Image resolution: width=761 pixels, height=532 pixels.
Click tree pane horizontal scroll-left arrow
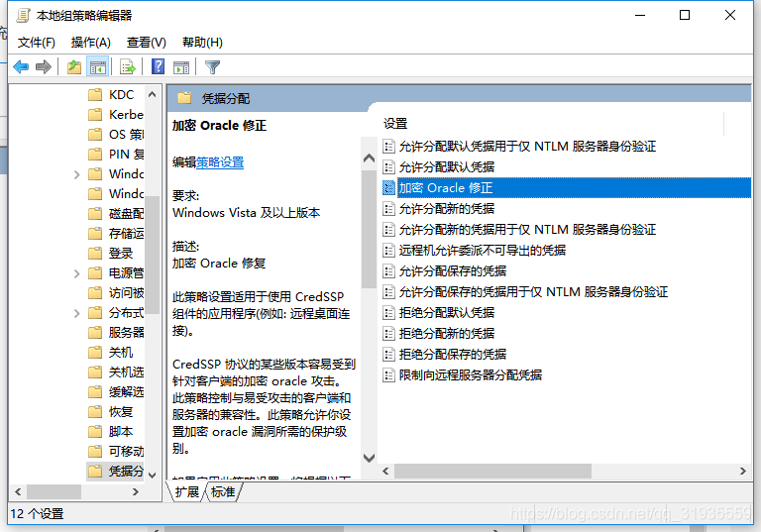point(18,491)
